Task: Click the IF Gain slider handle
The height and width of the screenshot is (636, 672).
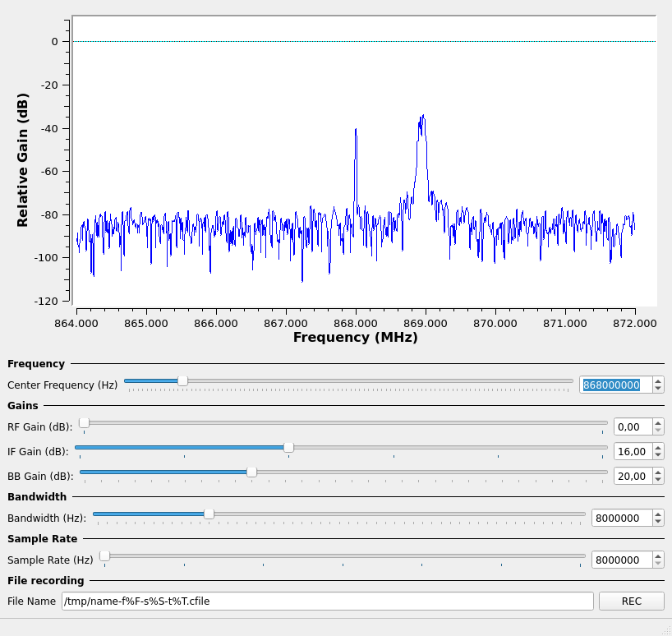Action: pos(288,447)
